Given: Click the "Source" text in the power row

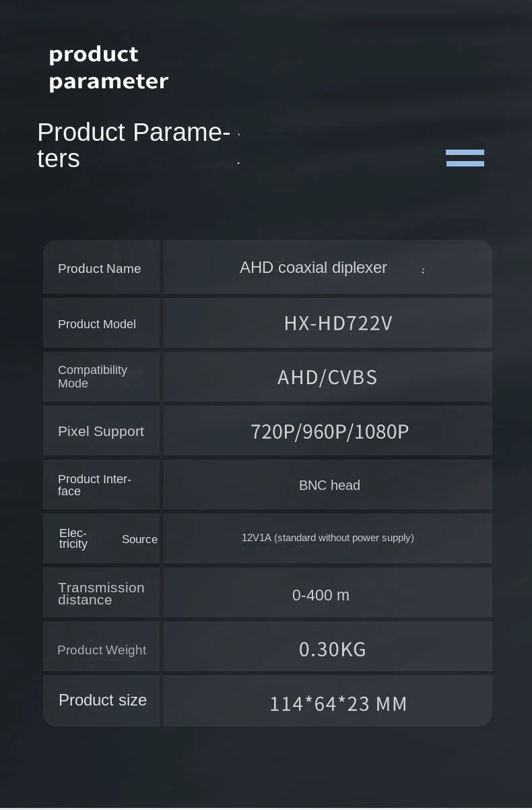Looking at the screenshot, I should [x=139, y=539].
